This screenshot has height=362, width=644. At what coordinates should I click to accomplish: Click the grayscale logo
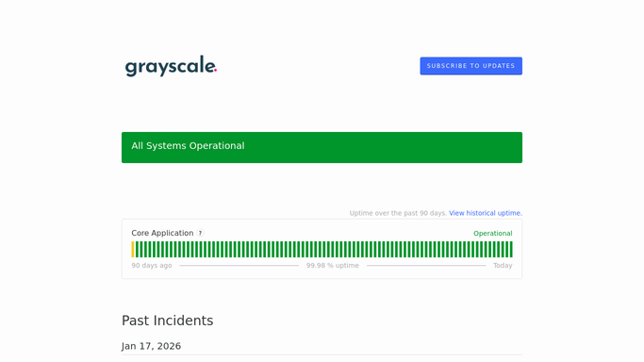tap(171, 66)
